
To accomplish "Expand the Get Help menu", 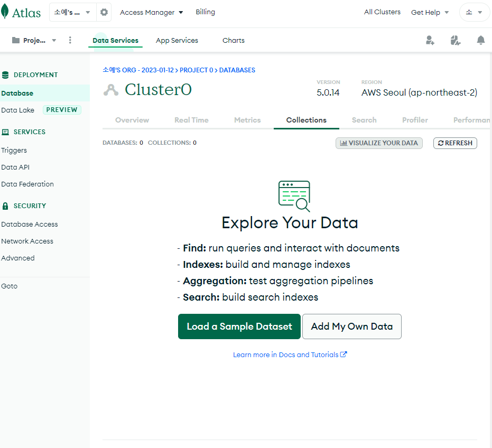I will pyautogui.click(x=430, y=12).
